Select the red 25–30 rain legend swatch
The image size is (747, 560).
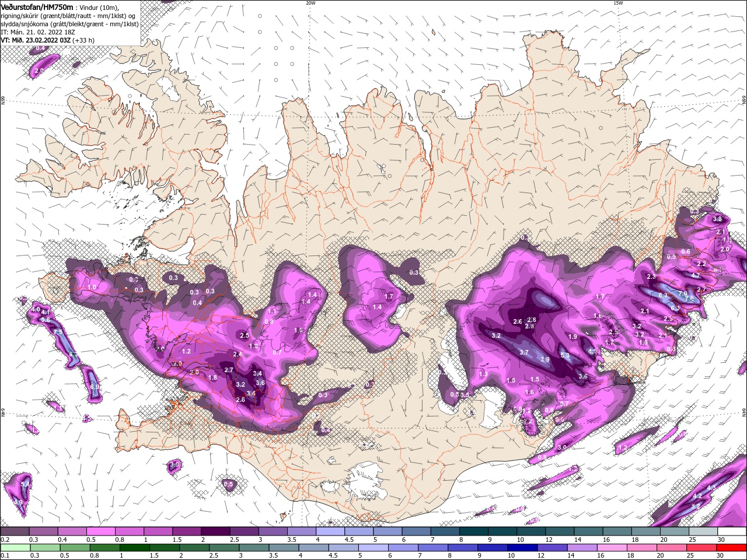[x=701, y=548]
